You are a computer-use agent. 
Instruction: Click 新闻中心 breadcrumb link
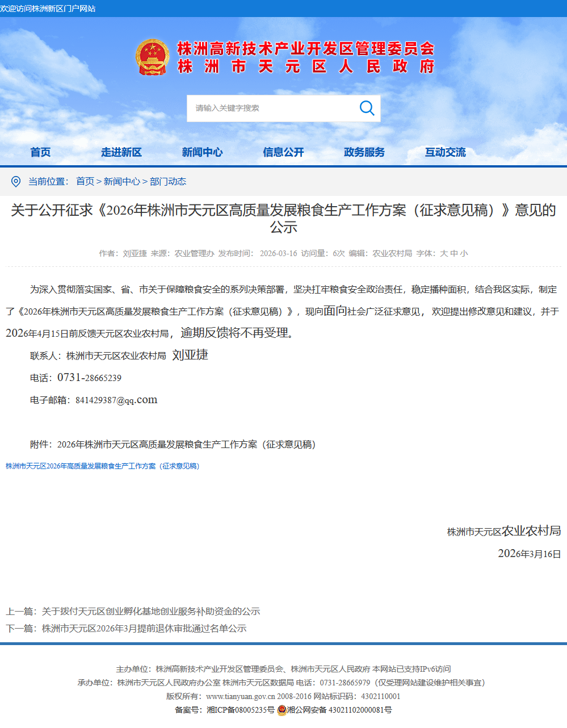[x=121, y=182]
